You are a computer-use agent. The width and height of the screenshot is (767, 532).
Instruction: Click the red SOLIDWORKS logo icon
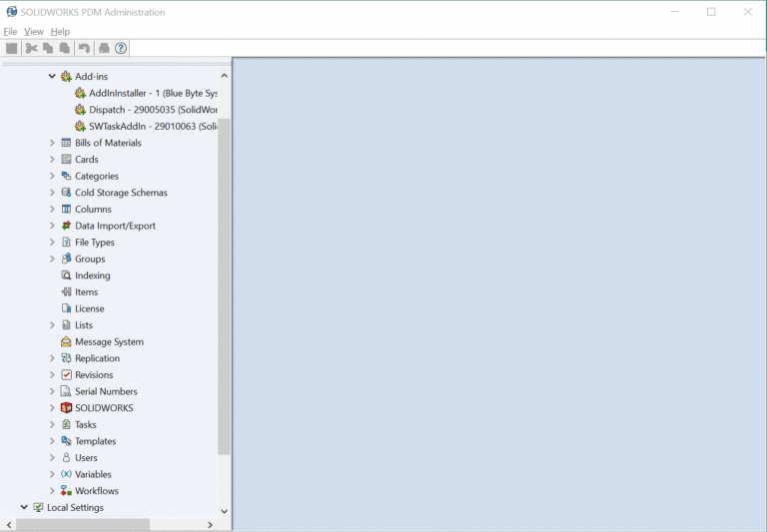coord(66,408)
